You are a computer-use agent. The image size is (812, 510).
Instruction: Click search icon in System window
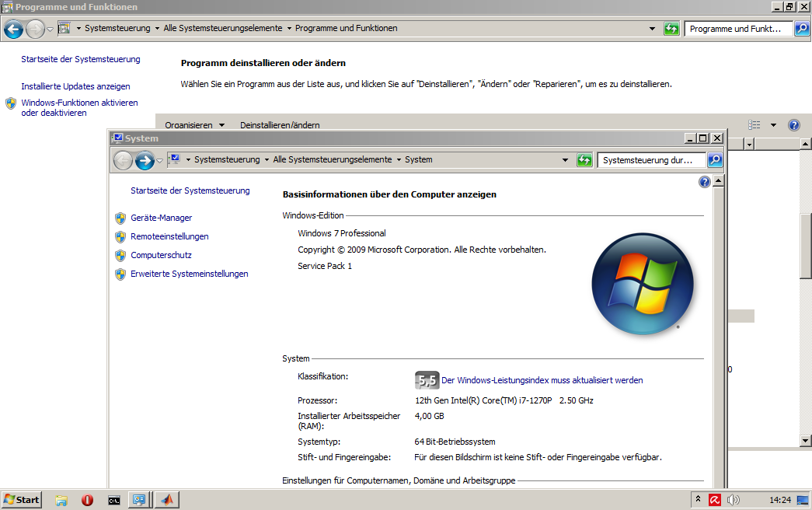pyautogui.click(x=715, y=160)
